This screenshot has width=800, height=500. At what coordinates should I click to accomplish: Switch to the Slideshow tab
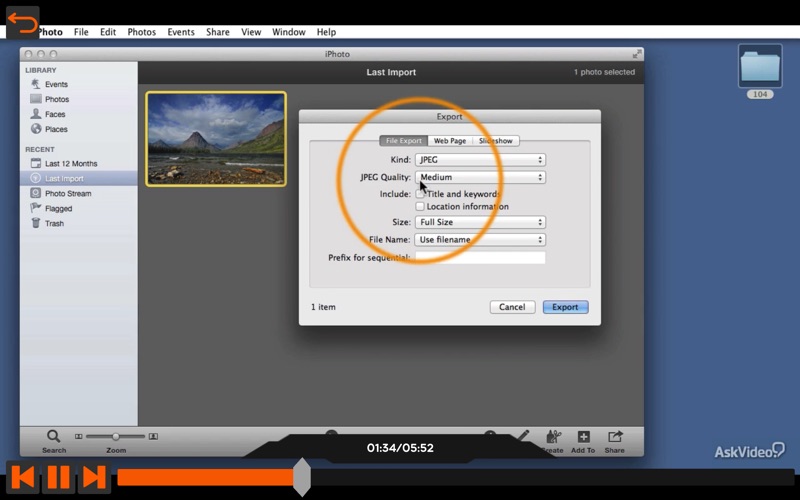coord(496,141)
